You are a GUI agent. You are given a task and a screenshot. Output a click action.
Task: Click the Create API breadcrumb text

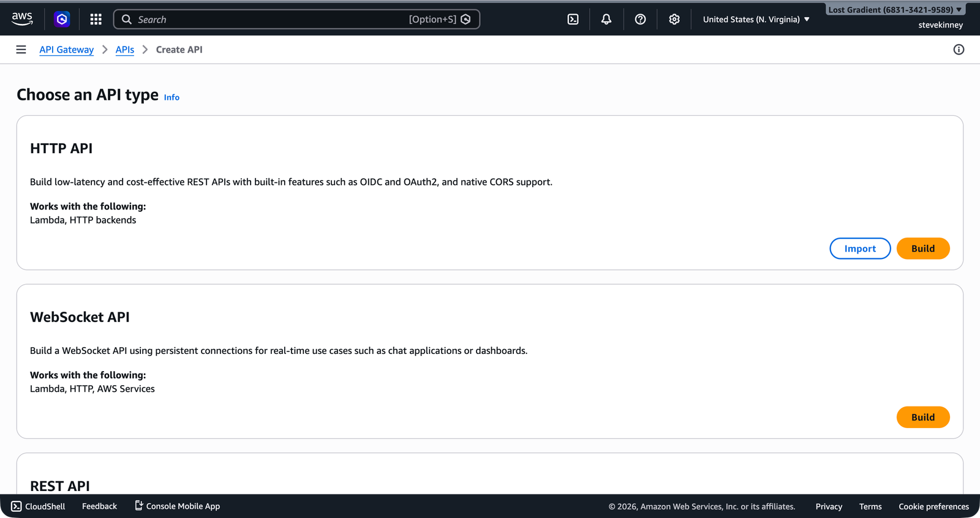179,50
